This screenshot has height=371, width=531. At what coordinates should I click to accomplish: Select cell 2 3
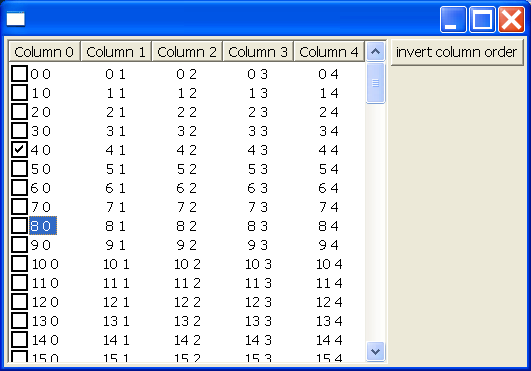tap(258, 112)
